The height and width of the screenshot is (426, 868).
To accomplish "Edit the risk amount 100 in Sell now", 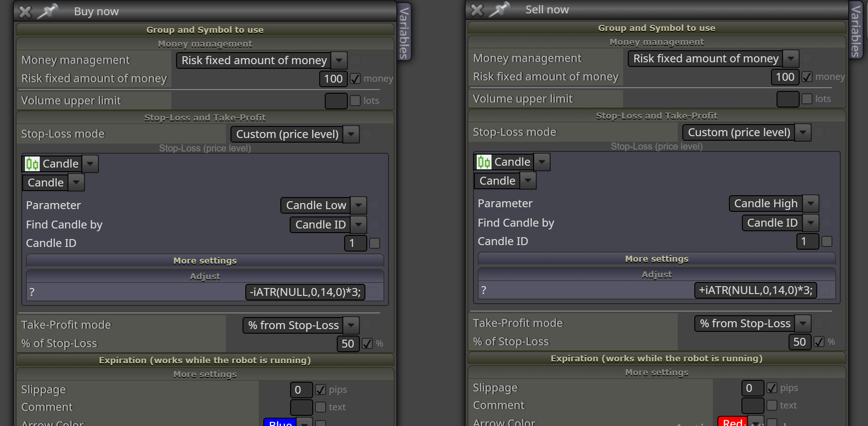I will click(x=785, y=77).
